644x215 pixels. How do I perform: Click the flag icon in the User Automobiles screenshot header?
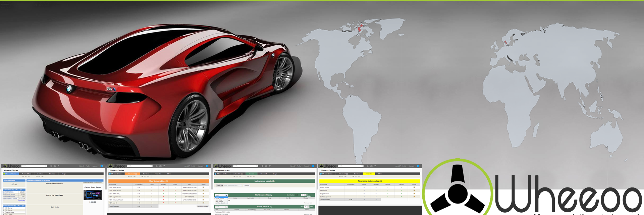click(164, 166)
